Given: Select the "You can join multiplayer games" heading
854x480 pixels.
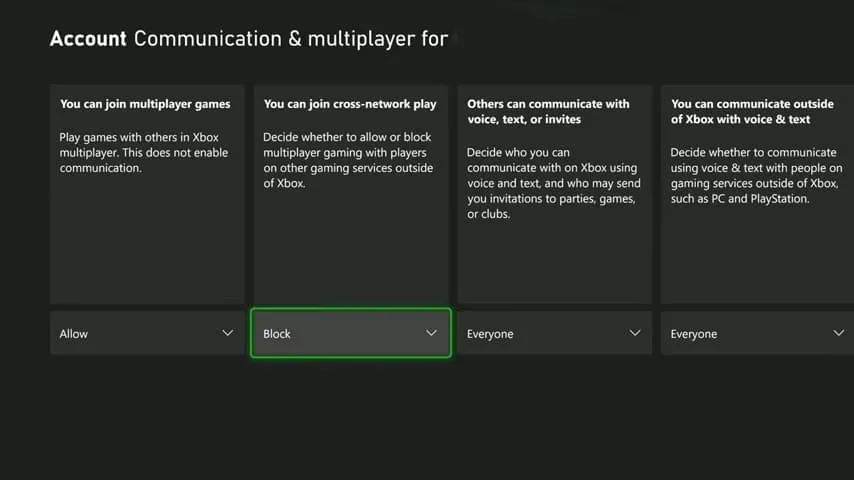Looking at the screenshot, I should 145,103.
